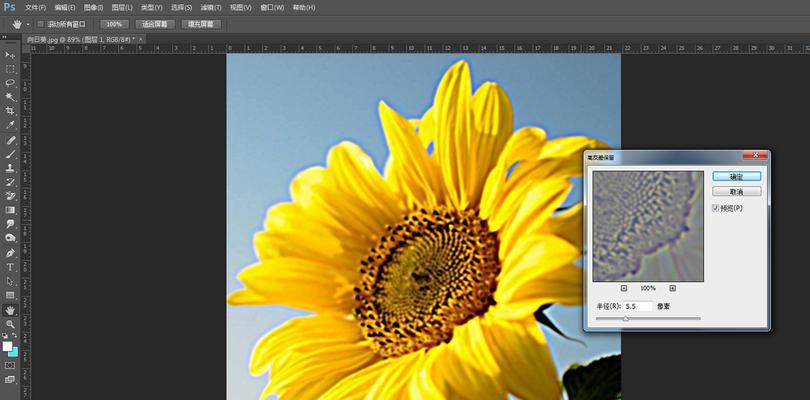Click the sunflower center on canvas
The width and height of the screenshot is (810, 400).
tap(427, 283)
